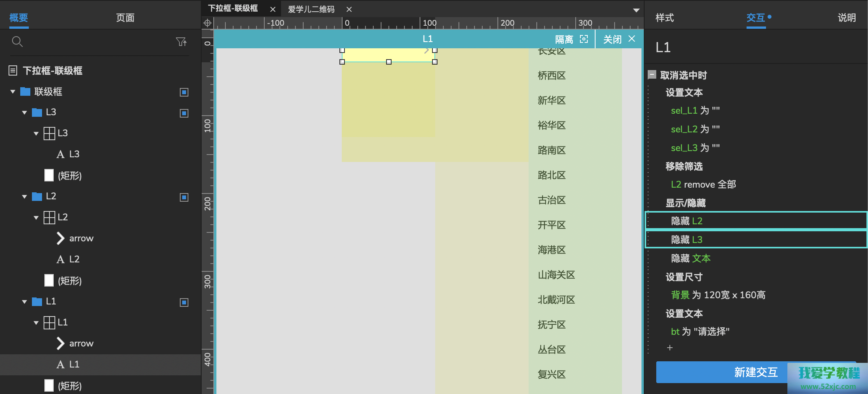Click the 联级框 folder icon
868x394 pixels.
point(25,92)
